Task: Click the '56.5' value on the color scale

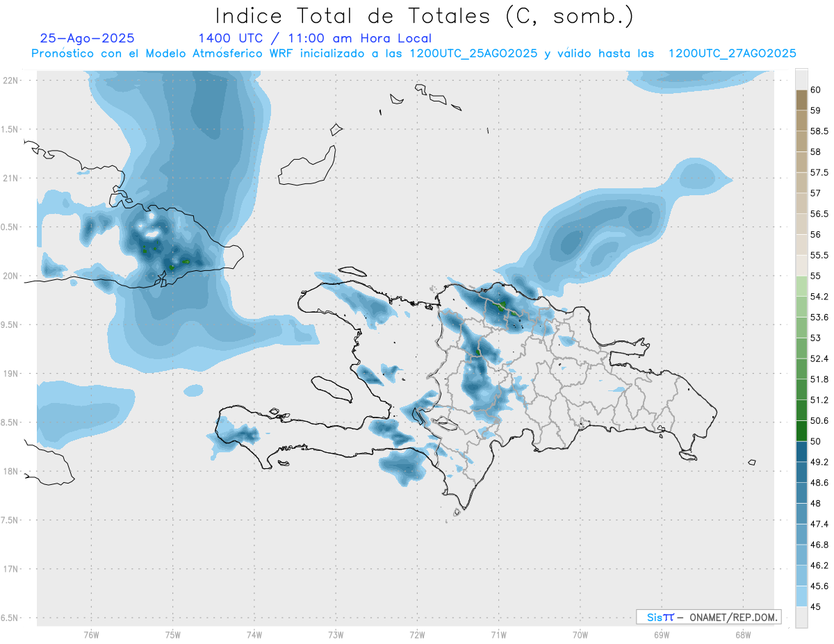Action: coord(819,214)
